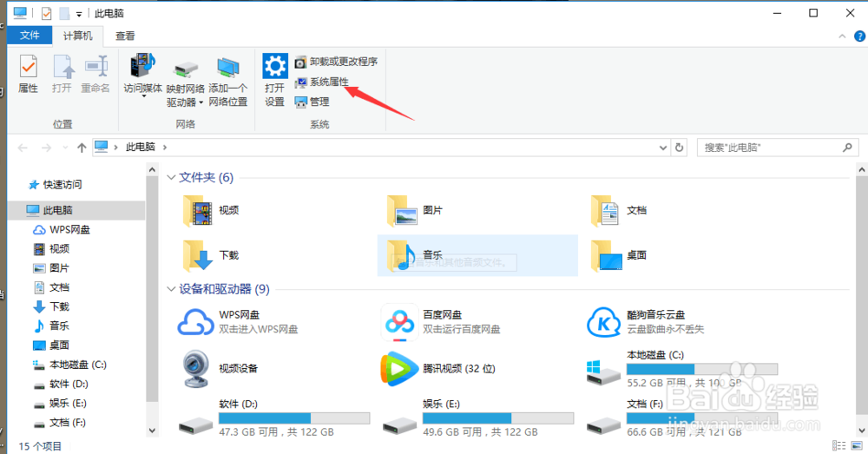Select the WPS网盘 cloud icon in devices
The width and height of the screenshot is (868, 454).
coord(195,322)
